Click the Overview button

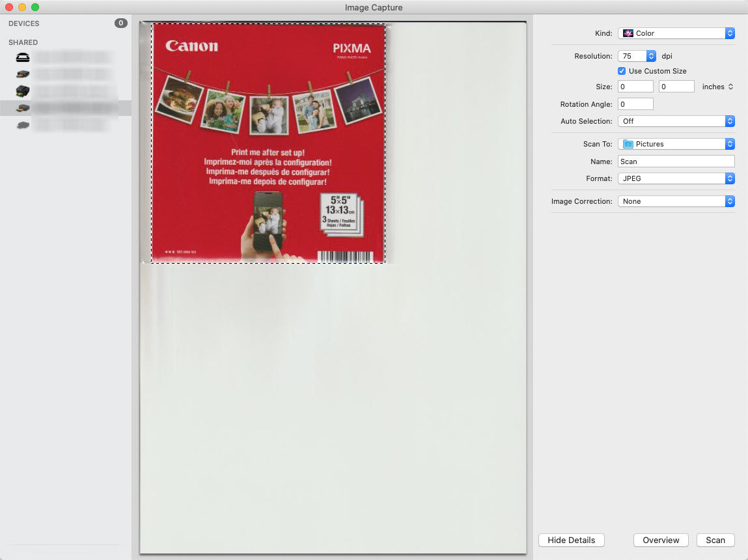pyautogui.click(x=660, y=540)
